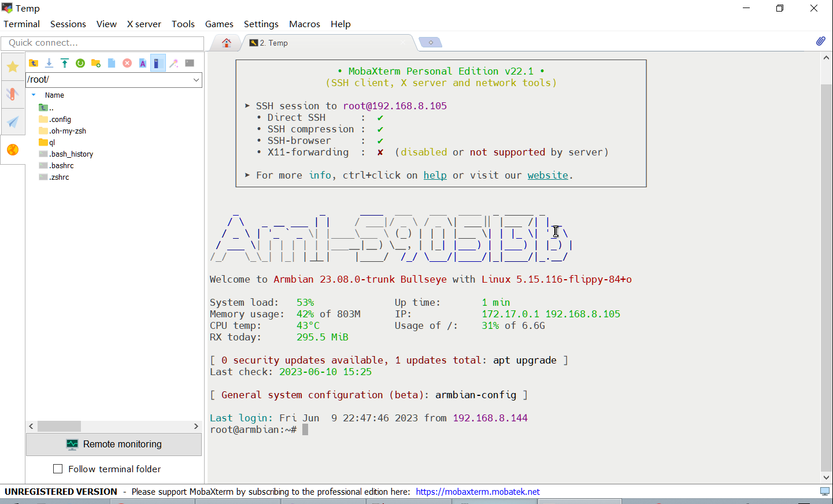833x504 pixels.
Task: Click root@192.168.8.105 in SSH banner
Action: point(395,106)
